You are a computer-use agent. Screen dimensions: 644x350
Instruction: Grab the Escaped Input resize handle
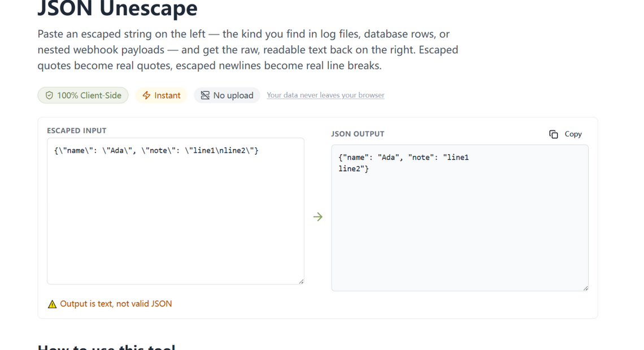301,282
